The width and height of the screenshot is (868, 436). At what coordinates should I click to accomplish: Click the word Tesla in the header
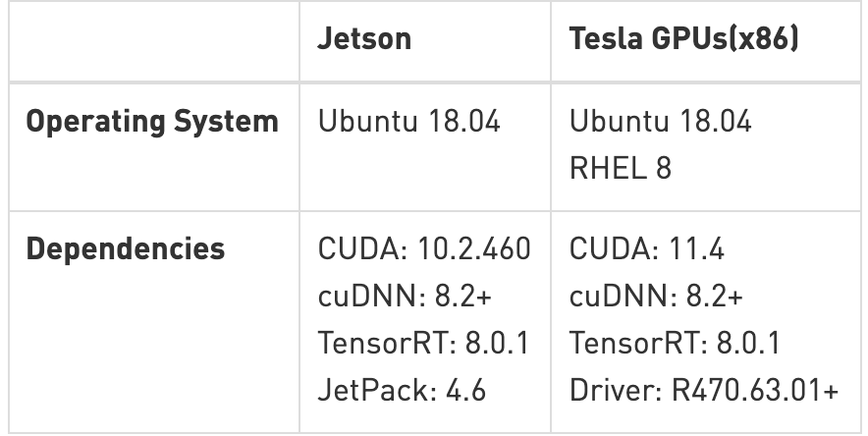601,39
